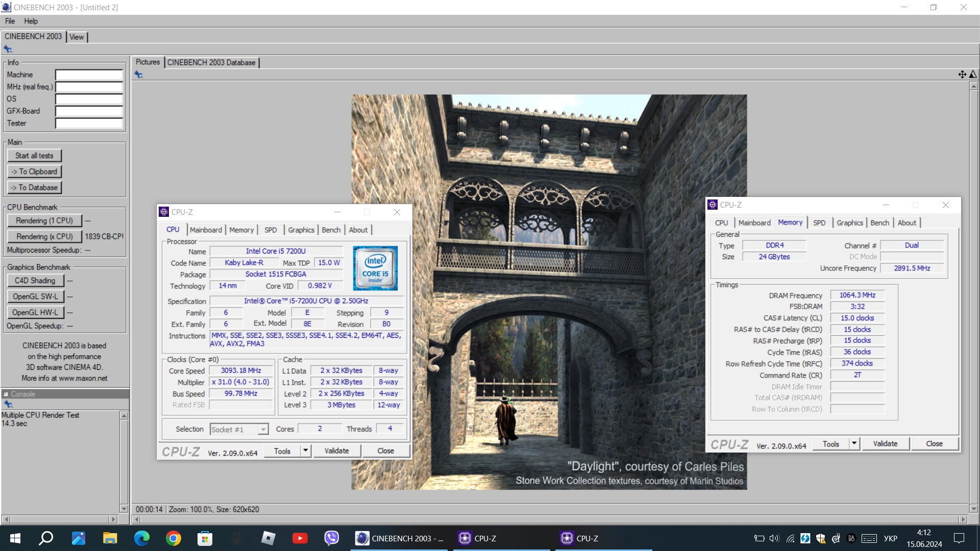Open the Mainboard tab in left CPU-Z
Viewport: 980px width, 551px height.
tap(206, 230)
